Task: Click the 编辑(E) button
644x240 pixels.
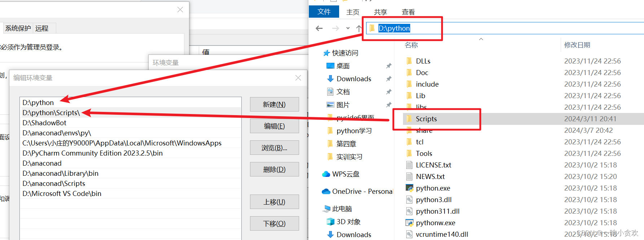Action: coord(274,126)
